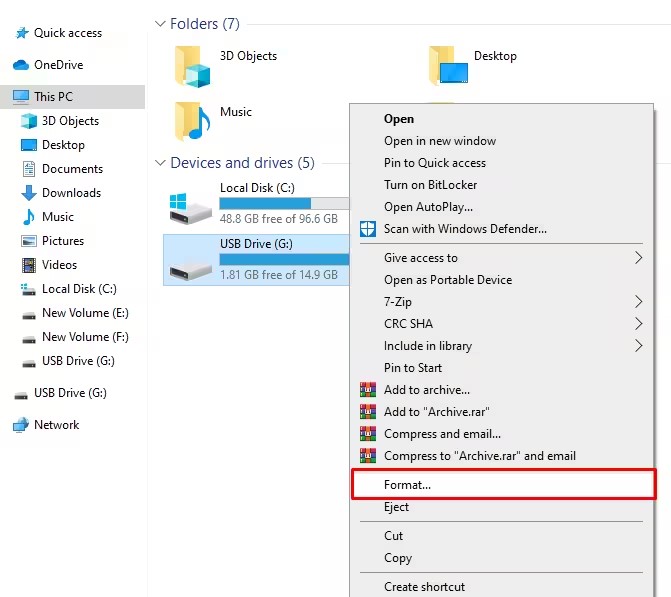Click the WinRAR icon beside Add to archive

(x=368, y=390)
